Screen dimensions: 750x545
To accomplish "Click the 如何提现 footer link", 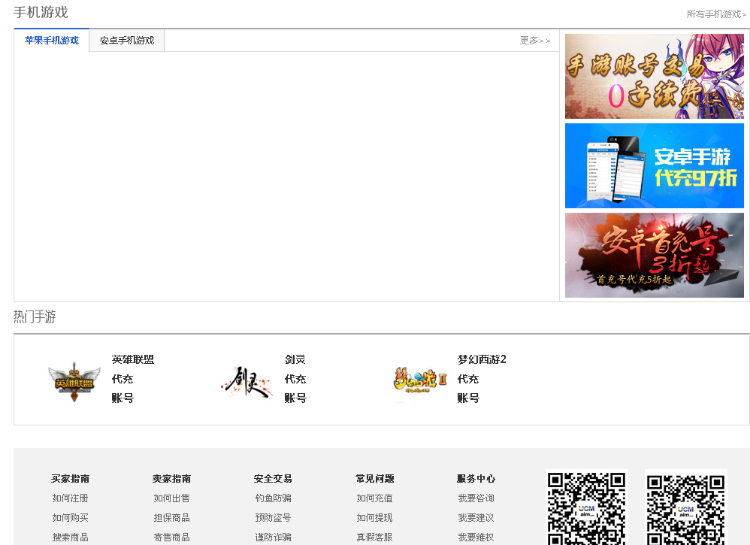I will 375,518.
